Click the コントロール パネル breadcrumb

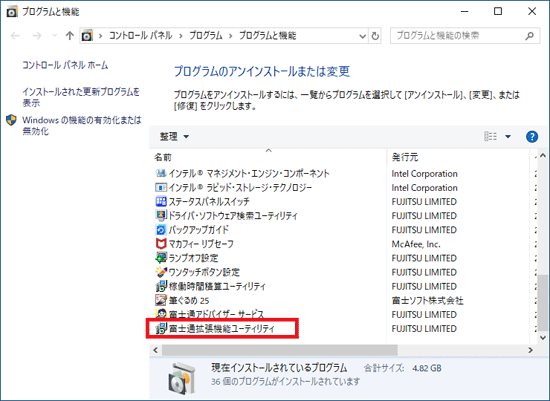pyautogui.click(x=141, y=35)
